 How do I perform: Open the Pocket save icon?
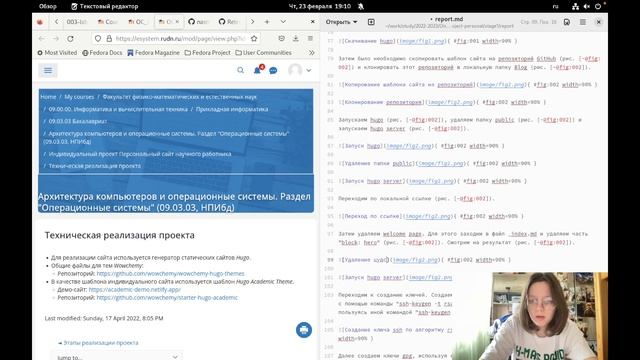point(282,39)
